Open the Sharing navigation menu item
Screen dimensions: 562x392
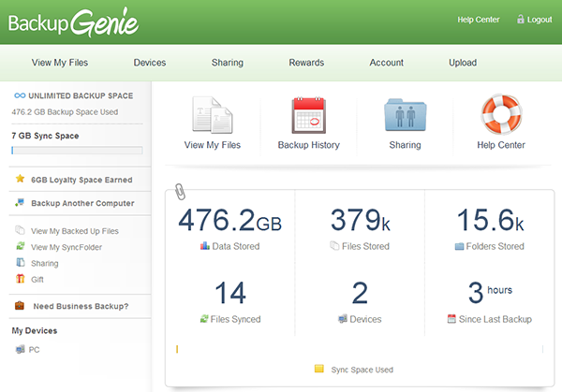point(228,63)
